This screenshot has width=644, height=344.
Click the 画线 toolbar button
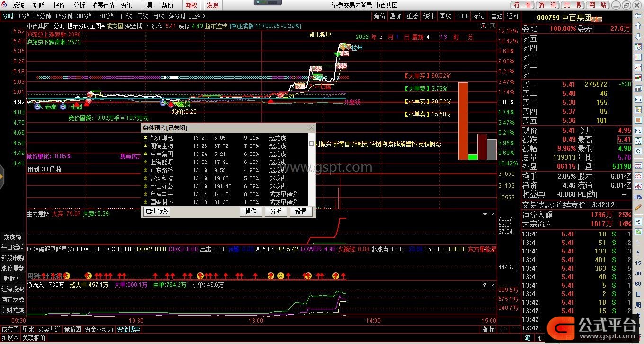(x=445, y=16)
